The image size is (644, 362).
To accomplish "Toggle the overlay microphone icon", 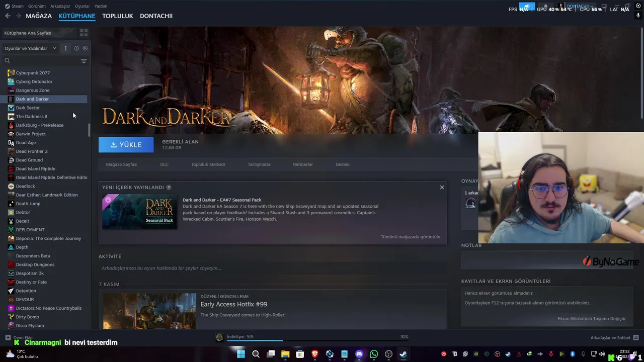I will [x=638, y=16].
